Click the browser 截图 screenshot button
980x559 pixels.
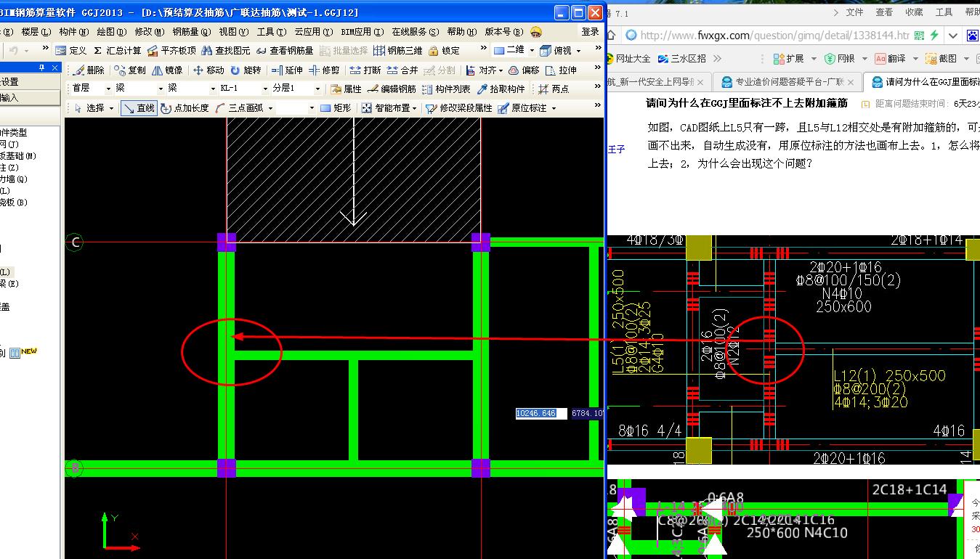[x=941, y=59]
